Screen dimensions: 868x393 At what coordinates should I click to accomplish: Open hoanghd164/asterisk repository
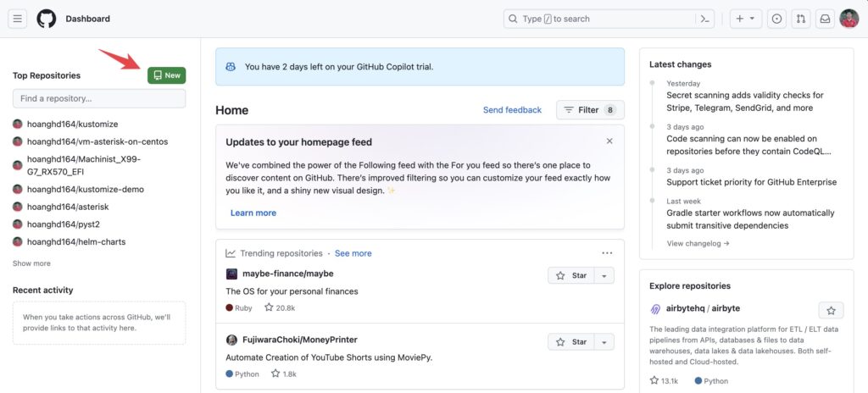point(68,207)
